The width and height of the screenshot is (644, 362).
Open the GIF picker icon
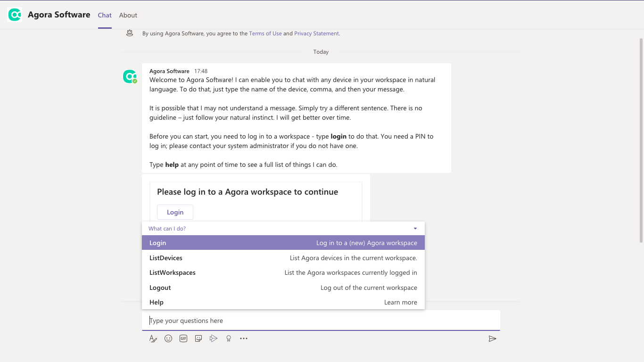point(183,338)
